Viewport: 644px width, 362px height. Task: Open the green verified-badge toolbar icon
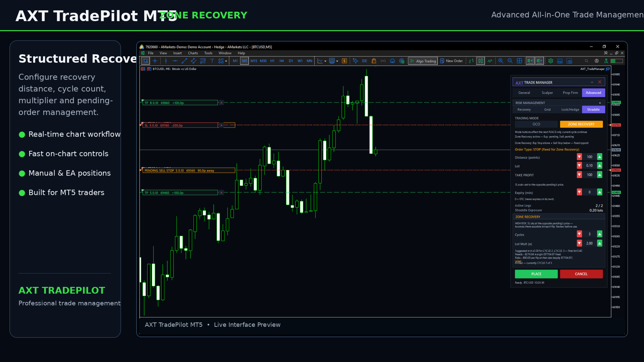[551, 61]
